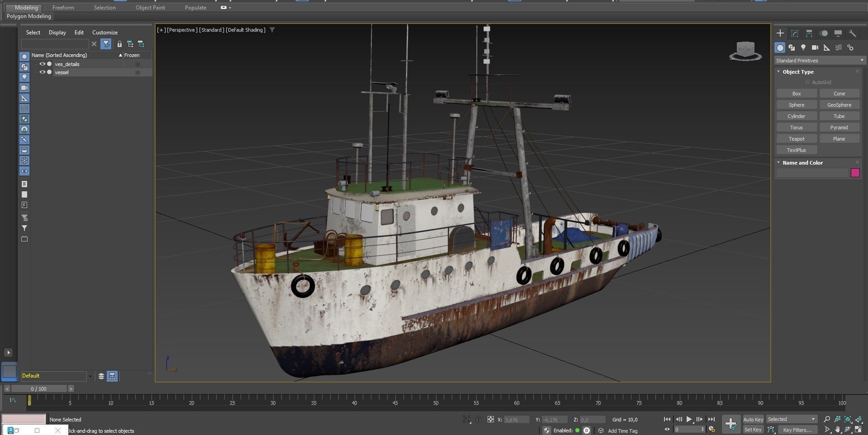Select the Geometry category in Create panel
Screen dimensions: 868x435
780,47
